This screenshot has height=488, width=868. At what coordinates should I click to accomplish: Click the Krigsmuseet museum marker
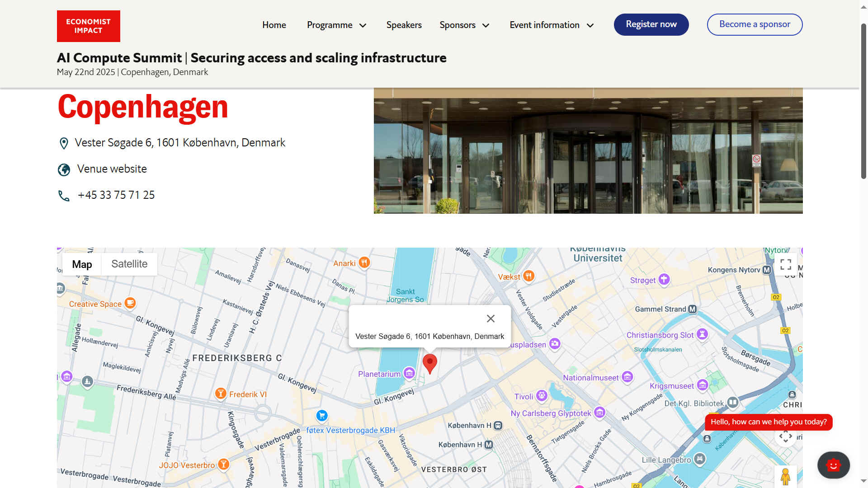[x=702, y=385]
